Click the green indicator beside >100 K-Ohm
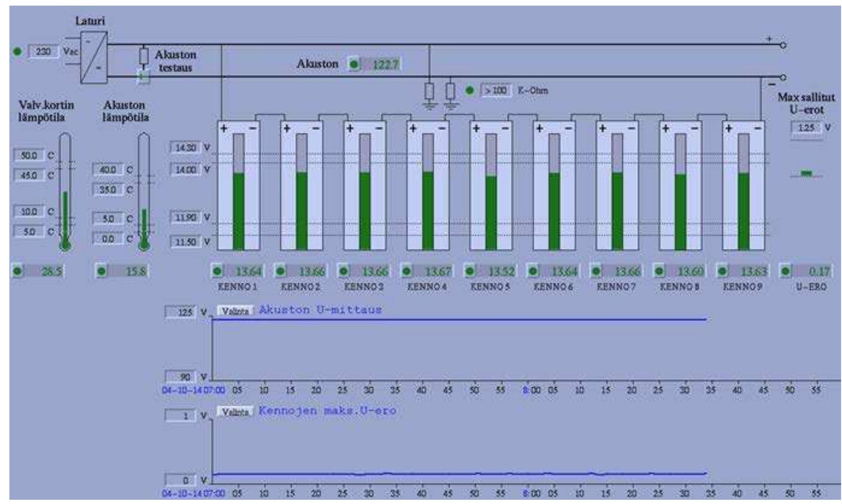The image size is (842, 504). [x=469, y=90]
